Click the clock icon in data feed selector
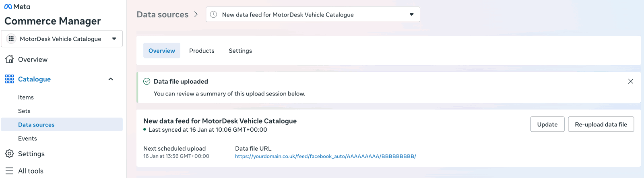 point(214,14)
